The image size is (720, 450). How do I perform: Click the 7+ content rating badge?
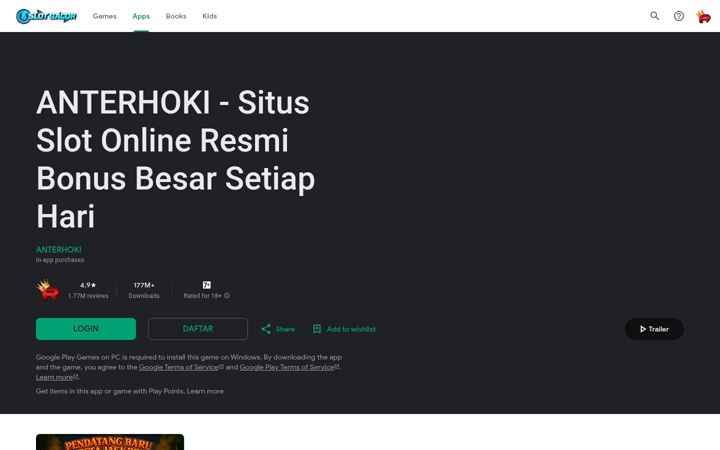point(207,285)
